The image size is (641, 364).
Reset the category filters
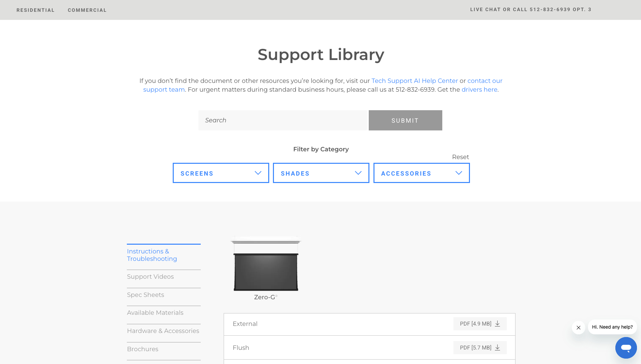click(x=460, y=157)
